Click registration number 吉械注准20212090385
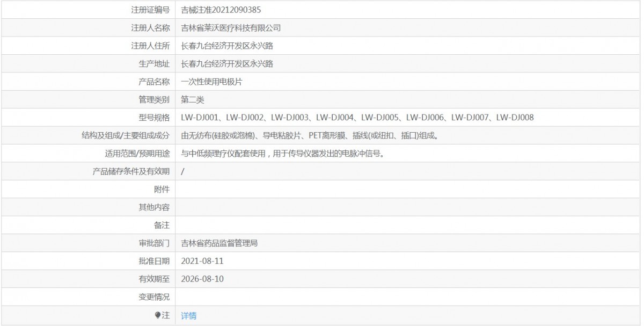The width and height of the screenshot is (644, 326). pos(221,10)
